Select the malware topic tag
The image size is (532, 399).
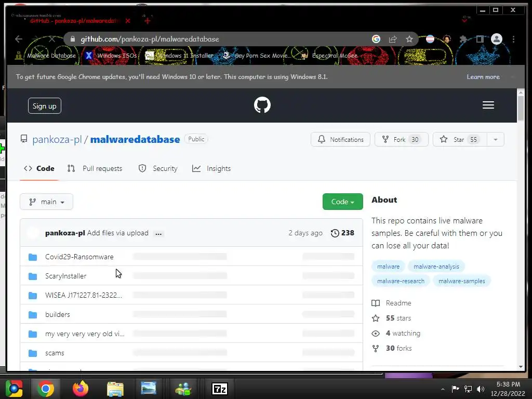coord(389,267)
